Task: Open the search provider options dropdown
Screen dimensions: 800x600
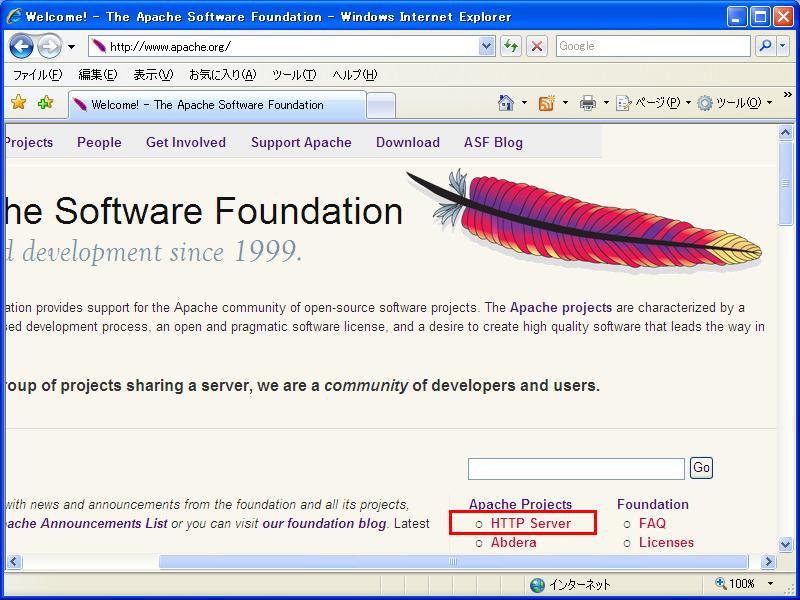Action: [783, 46]
